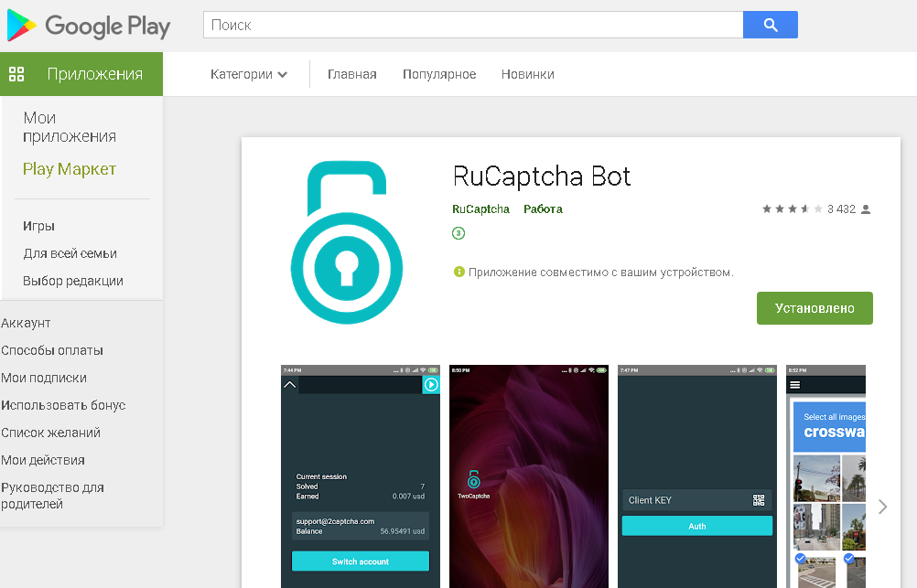The height and width of the screenshot is (588, 917).
Task: Select Play Маркет in sidebar
Action: pos(69,169)
